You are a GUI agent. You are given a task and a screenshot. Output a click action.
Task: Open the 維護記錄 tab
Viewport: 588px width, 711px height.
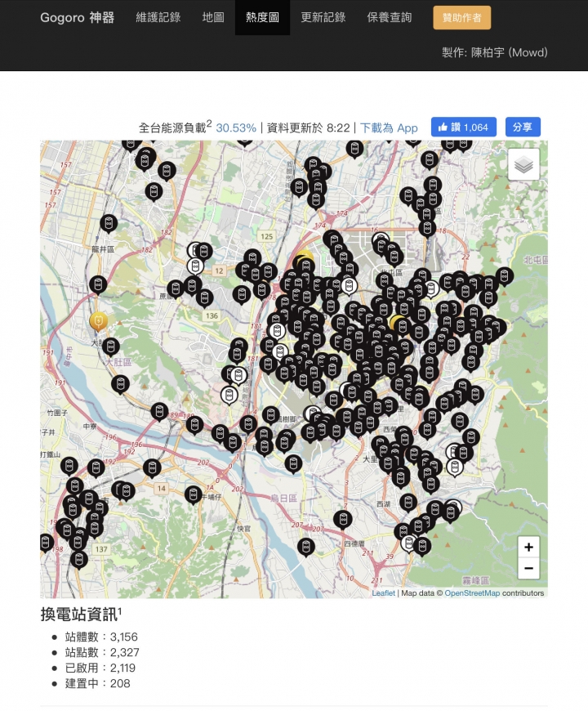158,18
